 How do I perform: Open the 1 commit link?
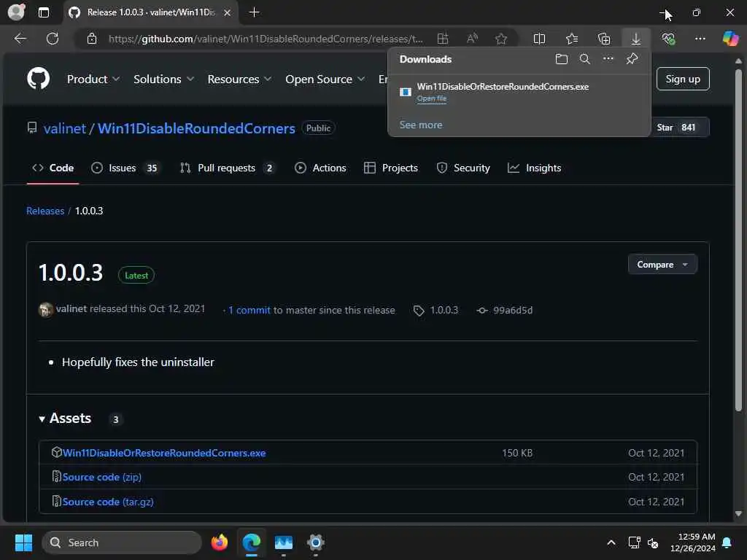click(249, 310)
